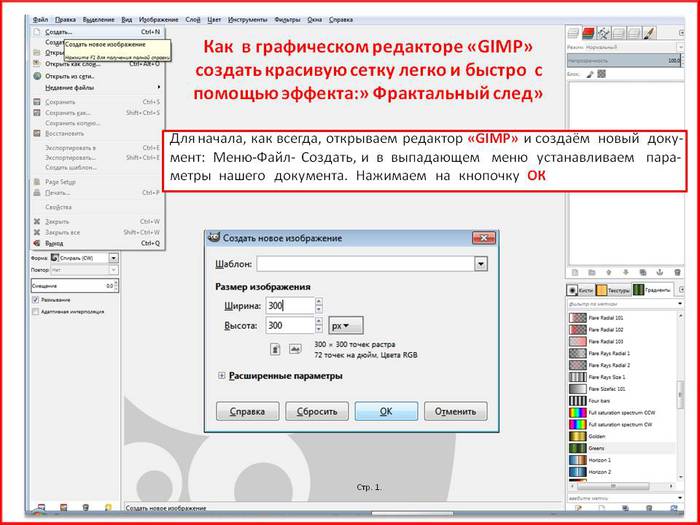Screen dimensions: 700x525
Task: Edit gradient icon at gradients panel bottom
Action: (579, 508)
